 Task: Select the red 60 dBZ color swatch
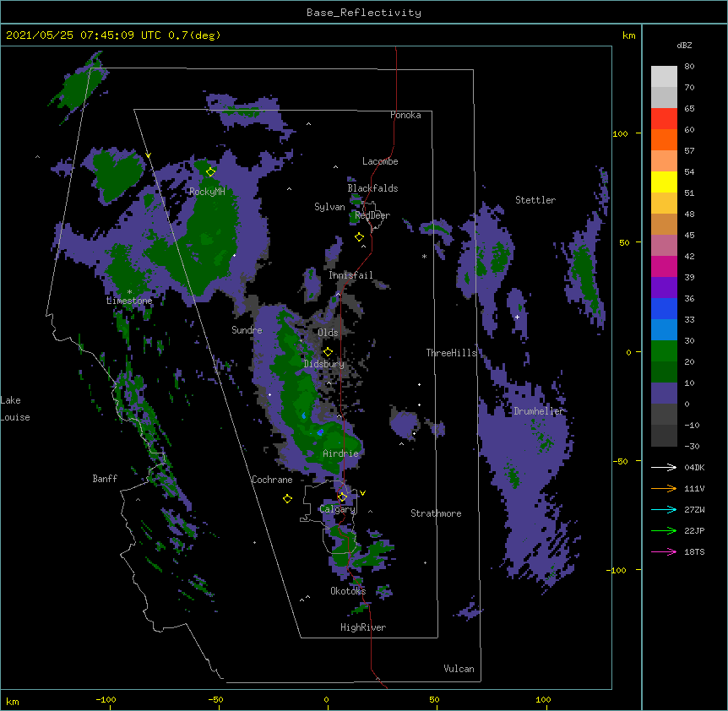(x=664, y=119)
